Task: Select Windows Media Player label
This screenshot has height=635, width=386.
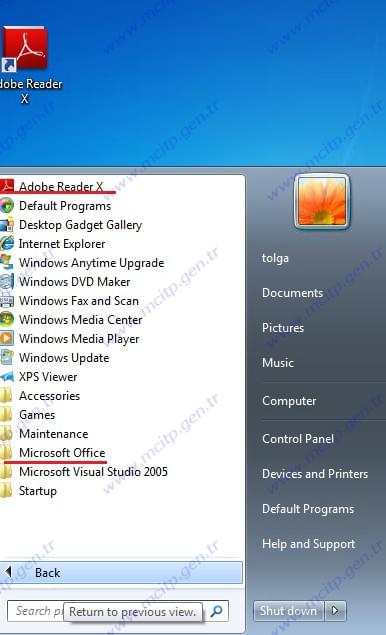Action: 79,339
